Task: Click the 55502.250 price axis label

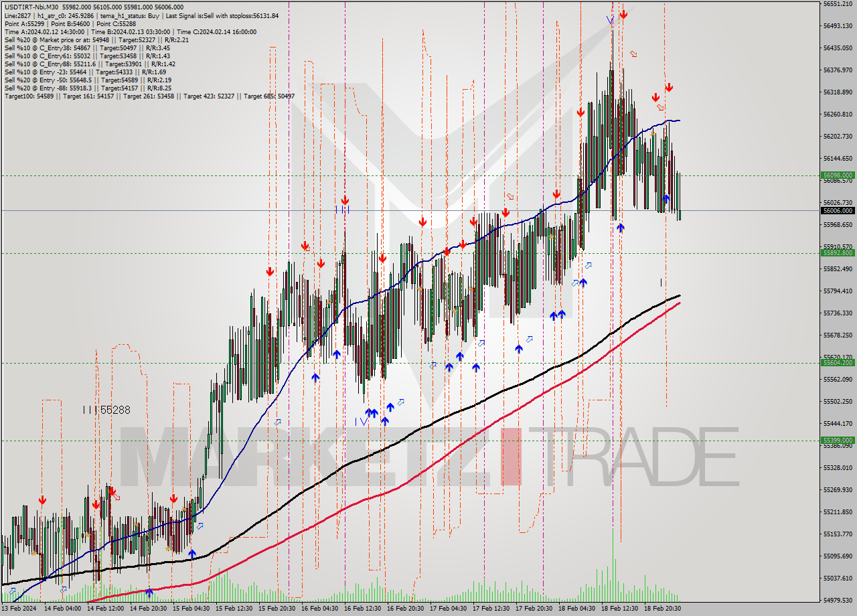Action: coord(838,401)
